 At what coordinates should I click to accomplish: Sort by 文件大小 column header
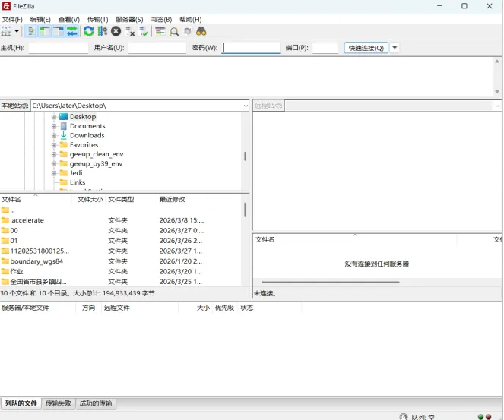(89, 200)
